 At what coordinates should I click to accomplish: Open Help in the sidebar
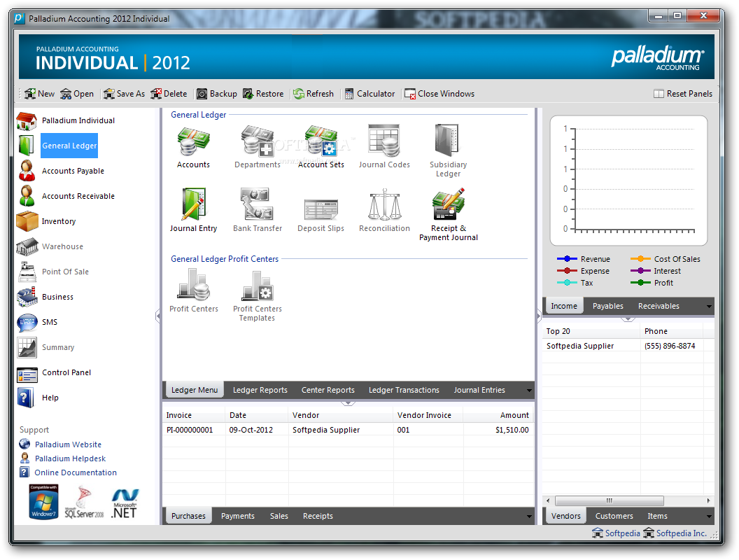(x=50, y=398)
